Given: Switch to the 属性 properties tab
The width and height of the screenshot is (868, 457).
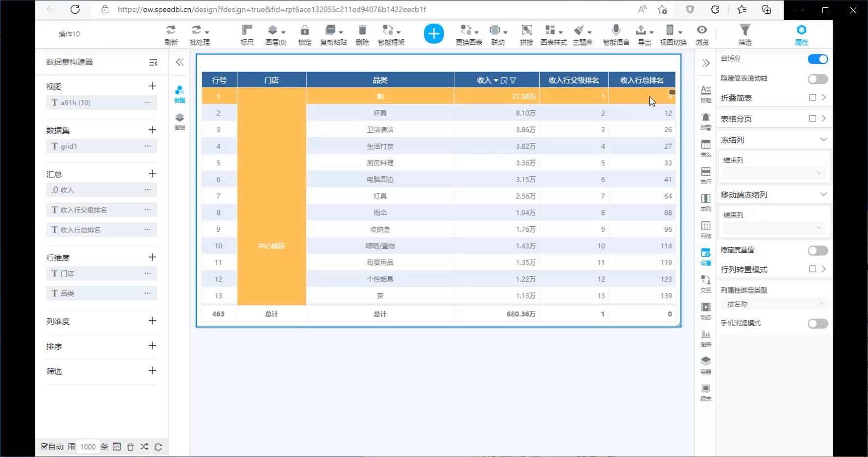Looking at the screenshot, I should 801,34.
